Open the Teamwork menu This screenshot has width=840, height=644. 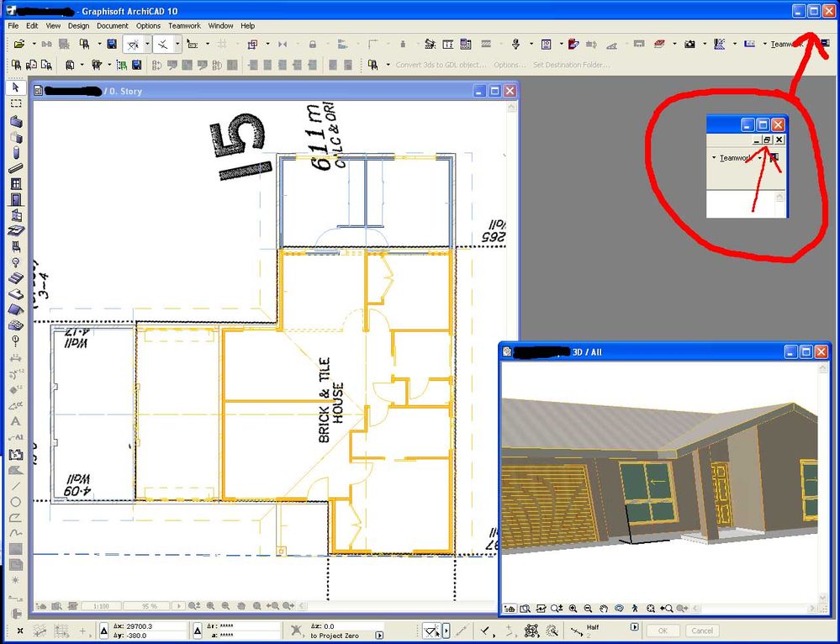tap(184, 26)
